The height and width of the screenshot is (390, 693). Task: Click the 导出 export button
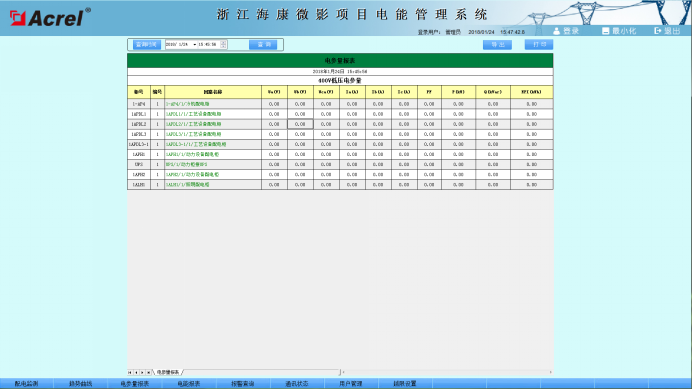pyautogui.click(x=497, y=45)
